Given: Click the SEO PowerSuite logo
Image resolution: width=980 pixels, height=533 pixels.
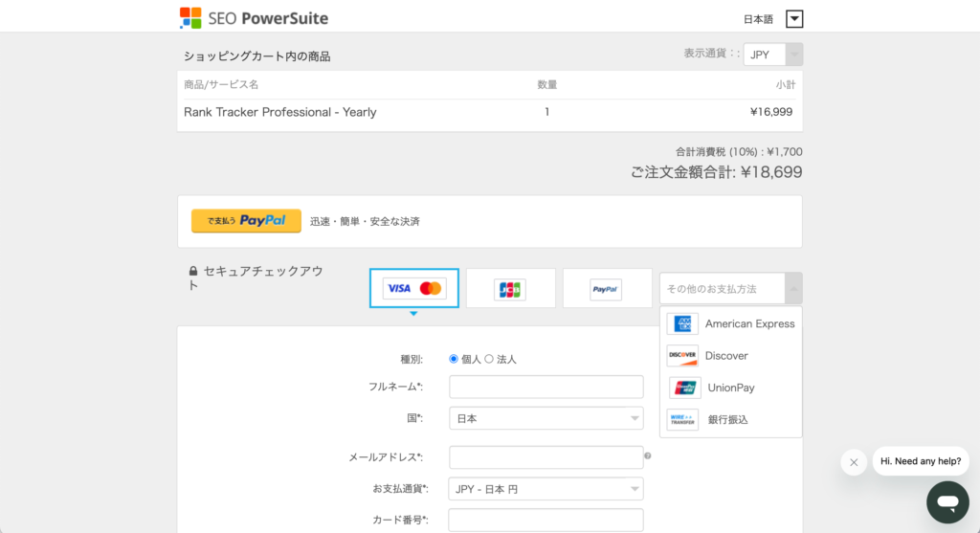Looking at the screenshot, I should point(253,18).
